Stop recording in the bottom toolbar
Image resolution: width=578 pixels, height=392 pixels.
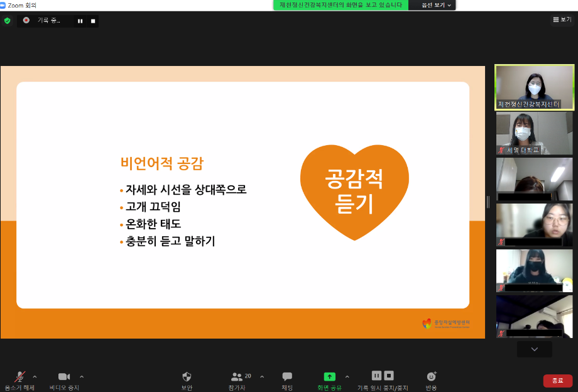[x=390, y=376]
